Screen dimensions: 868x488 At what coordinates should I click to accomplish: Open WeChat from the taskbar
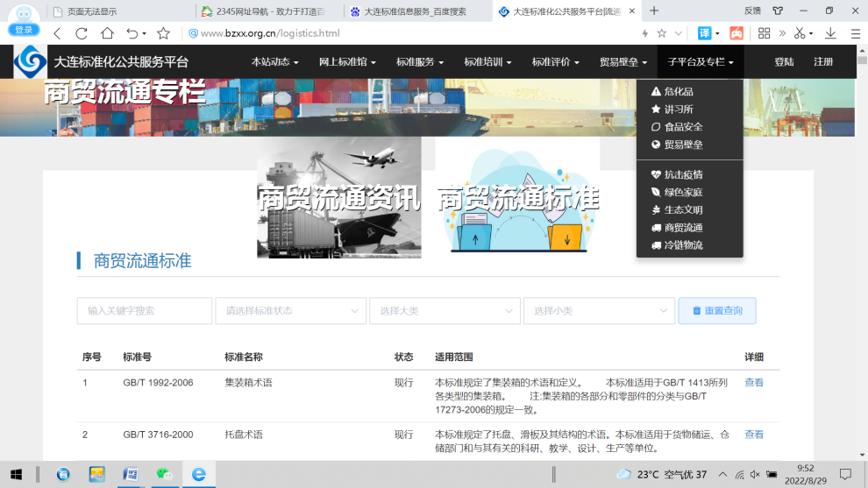point(164,474)
